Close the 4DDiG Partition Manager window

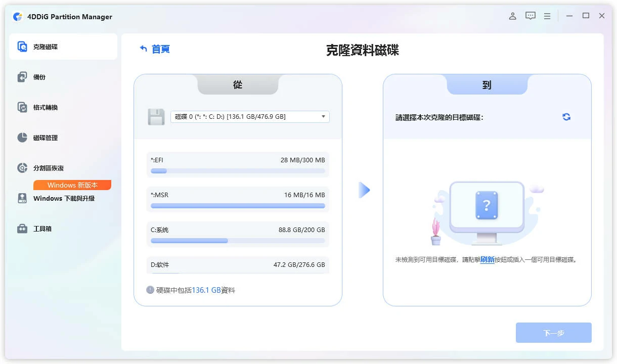602,16
